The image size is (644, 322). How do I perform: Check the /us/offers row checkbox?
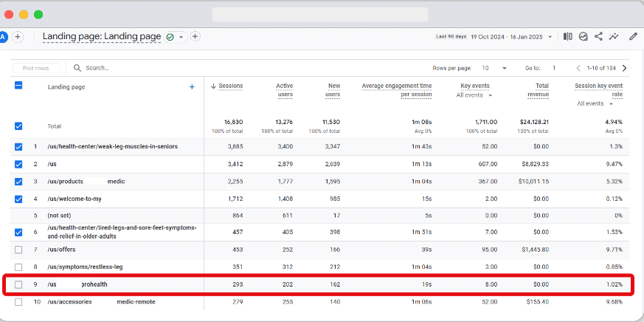18,250
